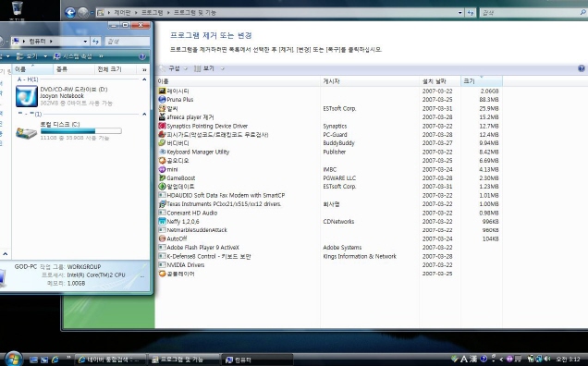Click the Windows Start orb

coord(14,359)
